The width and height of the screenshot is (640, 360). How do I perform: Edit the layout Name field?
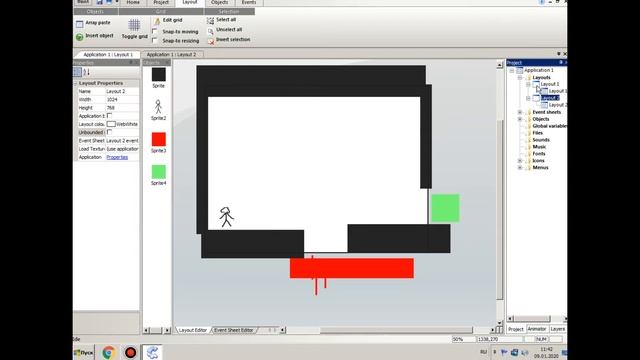[122, 91]
